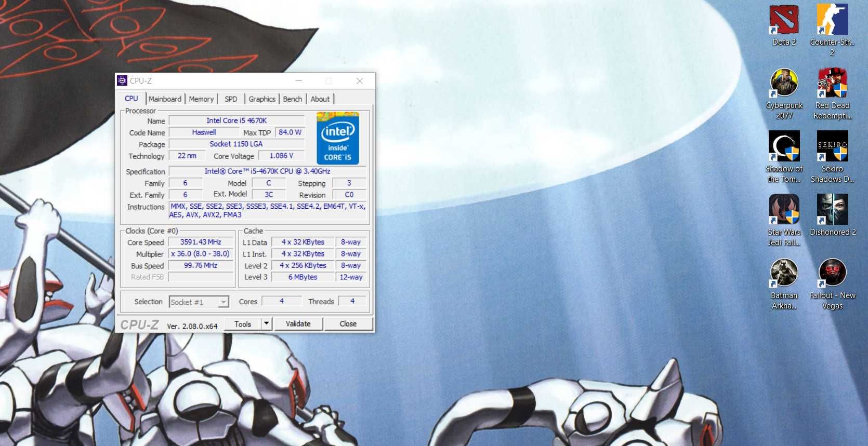Click the Ver. 2.08.0.x64 version label

click(x=192, y=326)
